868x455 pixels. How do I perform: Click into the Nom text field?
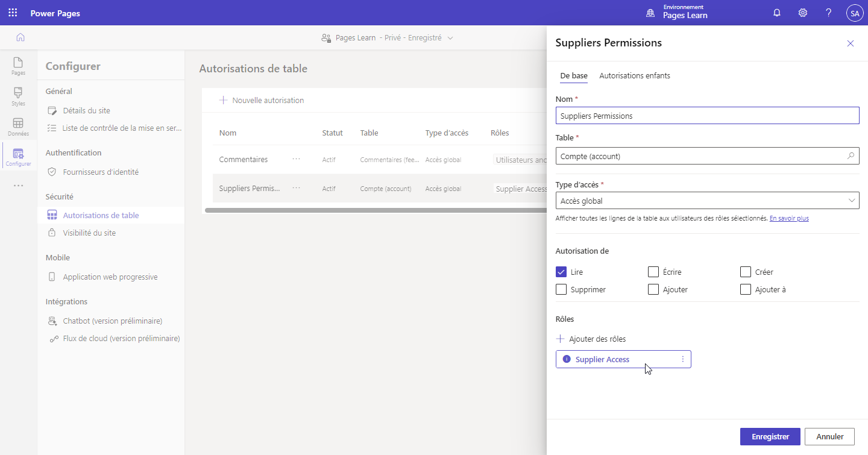[x=706, y=116]
